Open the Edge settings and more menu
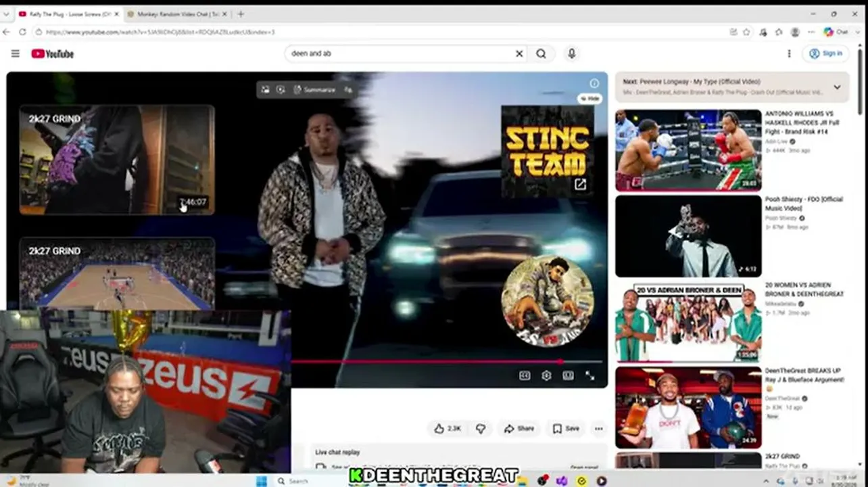The image size is (868, 487). (811, 32)
